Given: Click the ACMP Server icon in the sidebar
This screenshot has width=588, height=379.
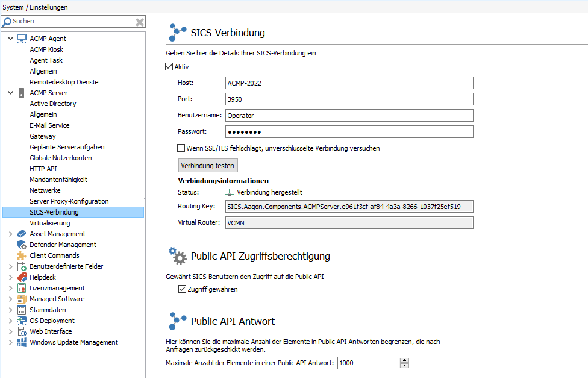Looking at the screenshot, I should [x=20, y=93].
